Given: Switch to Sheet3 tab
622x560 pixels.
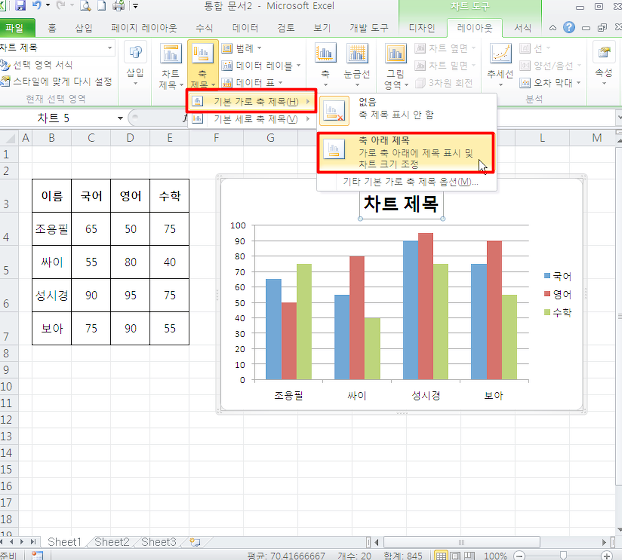Looking at the screenshot, I should [x=159, y=542].
